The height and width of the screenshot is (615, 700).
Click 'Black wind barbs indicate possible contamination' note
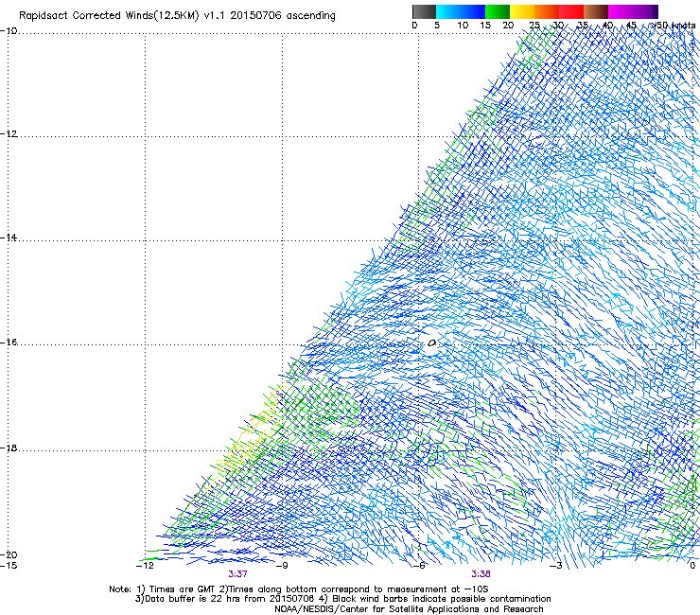(x=442, y=599)
